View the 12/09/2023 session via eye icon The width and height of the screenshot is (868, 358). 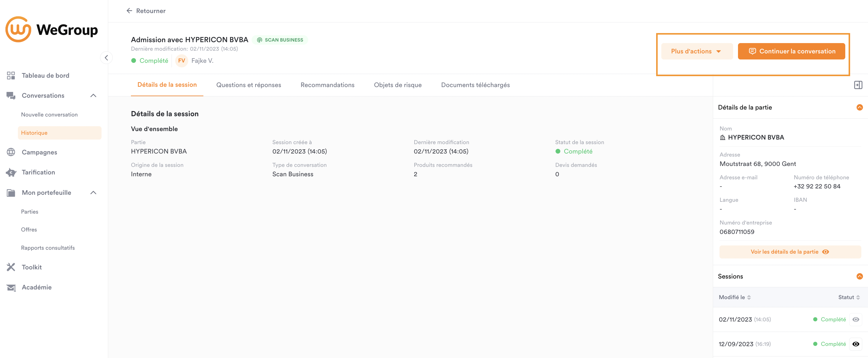(x=856, y=344)
